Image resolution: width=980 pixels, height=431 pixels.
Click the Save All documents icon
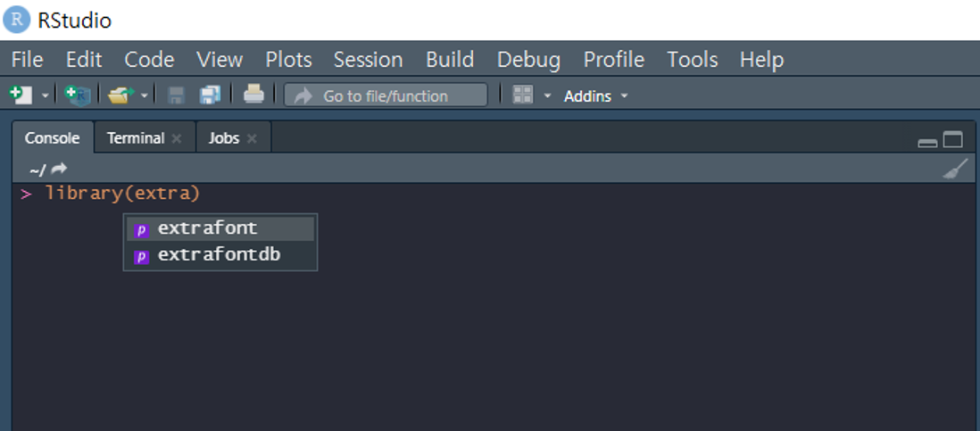(x=210, y=95)
